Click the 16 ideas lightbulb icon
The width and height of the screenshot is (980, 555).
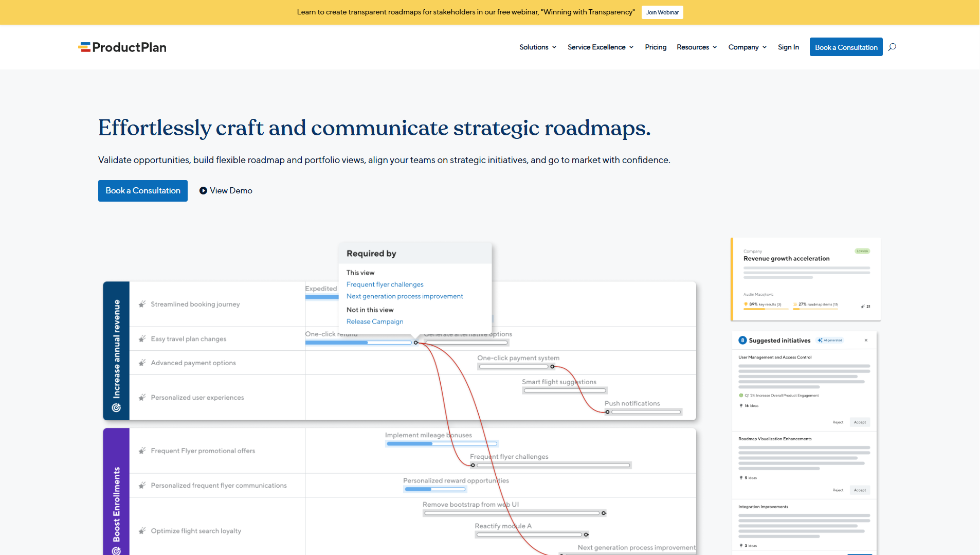click(x=741, y=405)
